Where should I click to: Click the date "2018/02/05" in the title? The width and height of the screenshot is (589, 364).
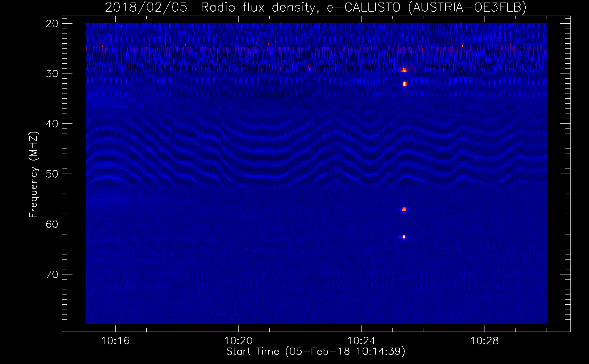point(146,7)
